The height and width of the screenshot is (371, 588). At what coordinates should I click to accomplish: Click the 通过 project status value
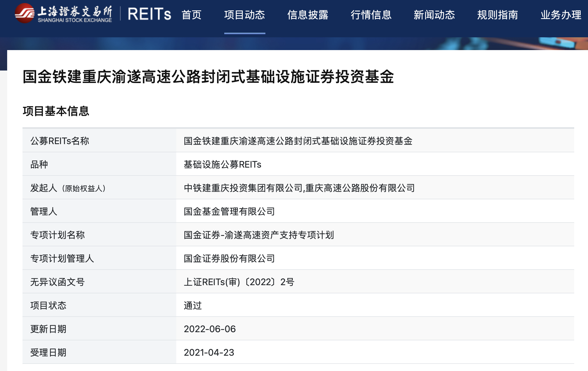pyautogui.click(x=193, y=306)
